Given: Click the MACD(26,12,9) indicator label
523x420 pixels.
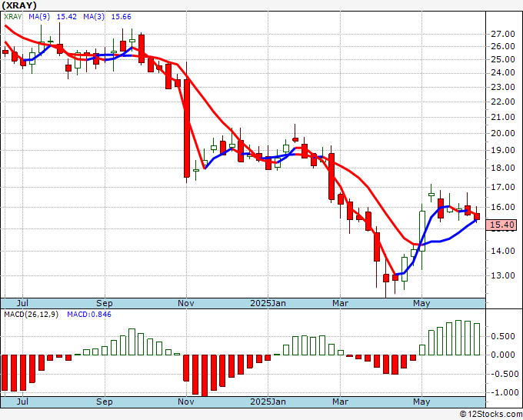Looking at the screenshot, I should tap(31, 315).
